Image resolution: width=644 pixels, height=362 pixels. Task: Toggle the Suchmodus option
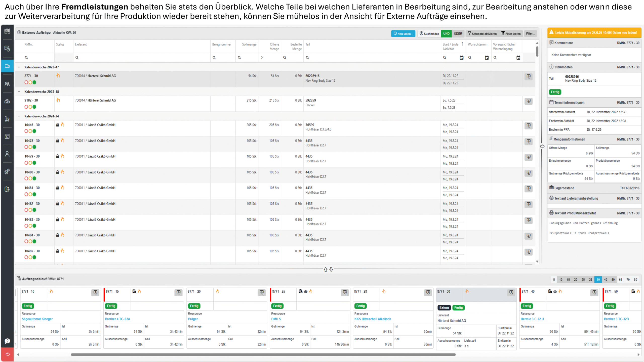429,34
